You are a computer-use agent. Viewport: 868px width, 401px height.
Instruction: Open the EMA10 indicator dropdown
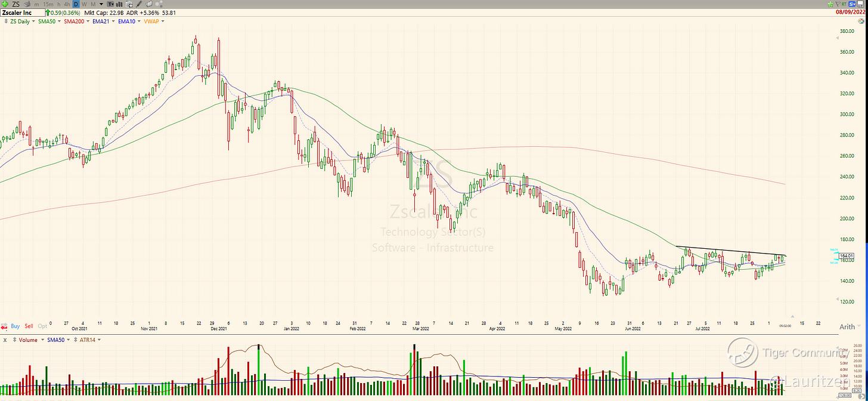[x=139, y=21]
